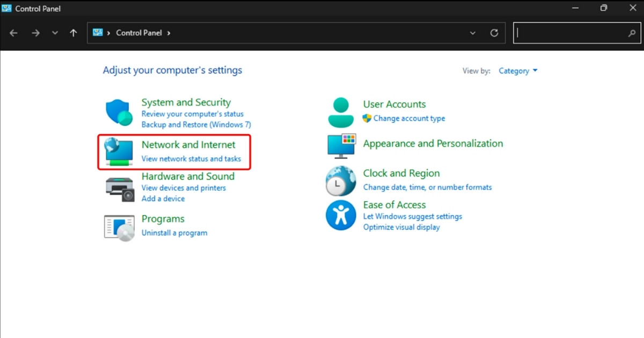
Task: Click the Clock and Region icon
Action: coord(340,181)
